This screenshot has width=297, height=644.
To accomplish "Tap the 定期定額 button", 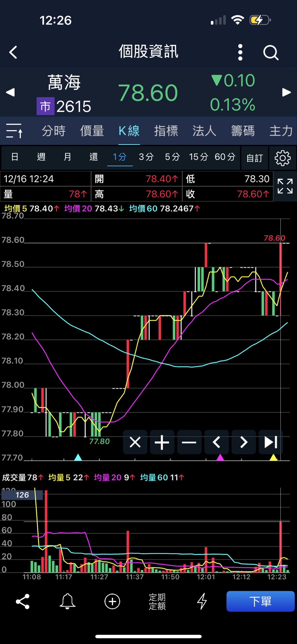I will [157, 601].
